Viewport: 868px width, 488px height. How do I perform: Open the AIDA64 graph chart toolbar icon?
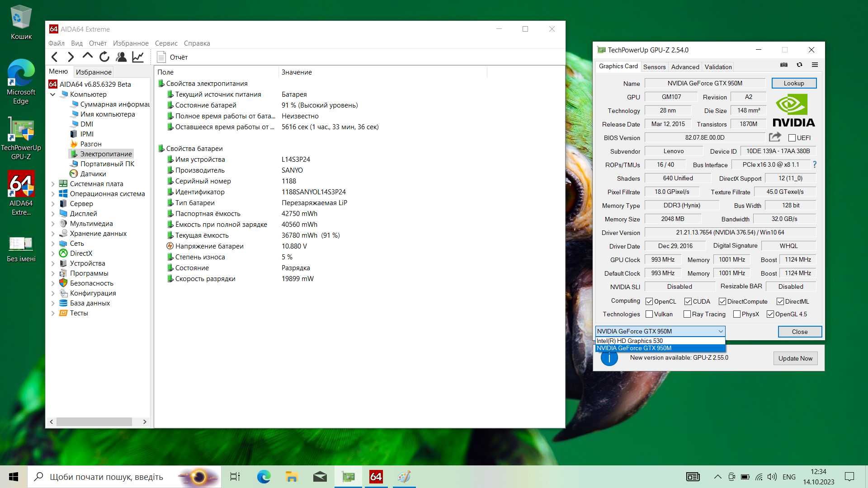pos(138,57)
